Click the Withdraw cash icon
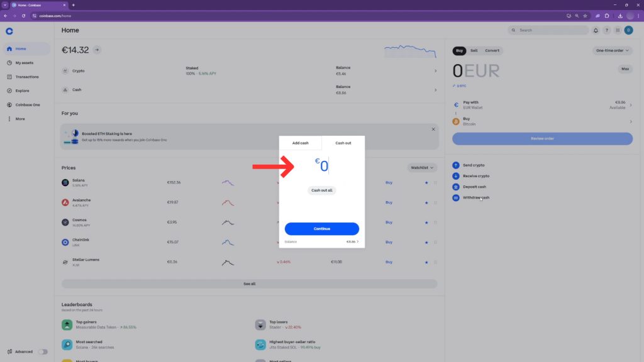The image size is (644, 362). click(x=456, y=197)
